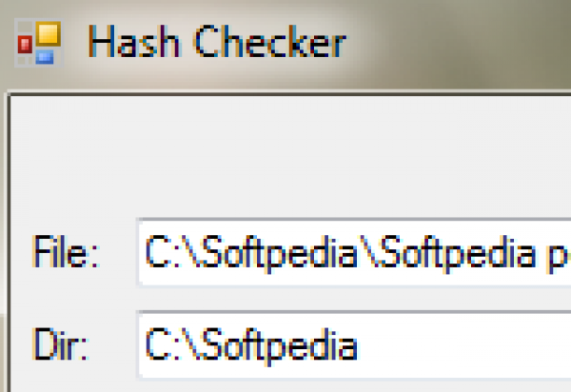The image size is (571, 392).
Task: Click the drive letter "C:" in File field
Action: [163, 251]
